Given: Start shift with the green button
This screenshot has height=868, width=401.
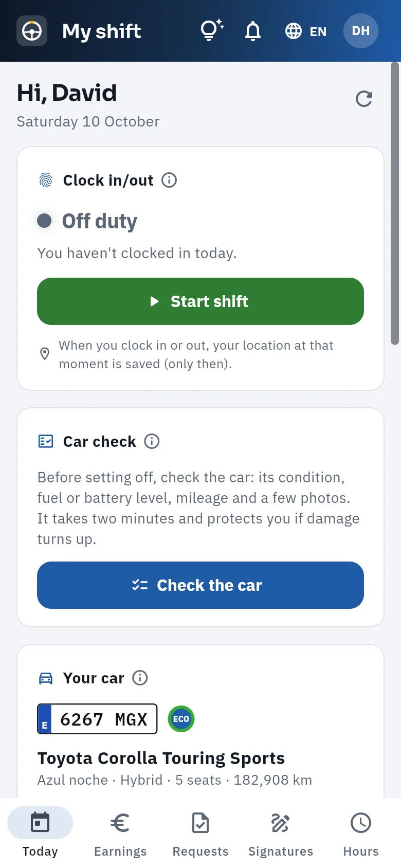Looking at the screenshot, I should click(x=200, y=301).
